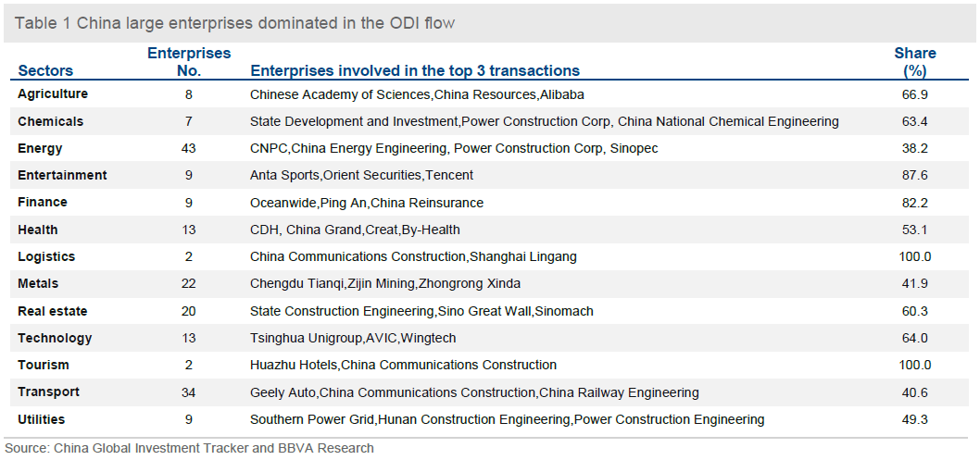The height and width of the screenshot is (460, 980).
Task: Click the Entertainment share value 87.6
Action: pos(914,175)
